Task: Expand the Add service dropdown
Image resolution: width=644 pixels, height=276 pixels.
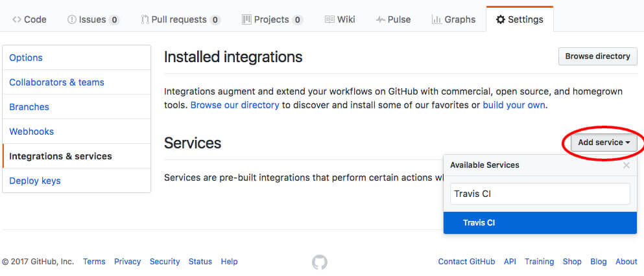Action: tap(604, 143)
